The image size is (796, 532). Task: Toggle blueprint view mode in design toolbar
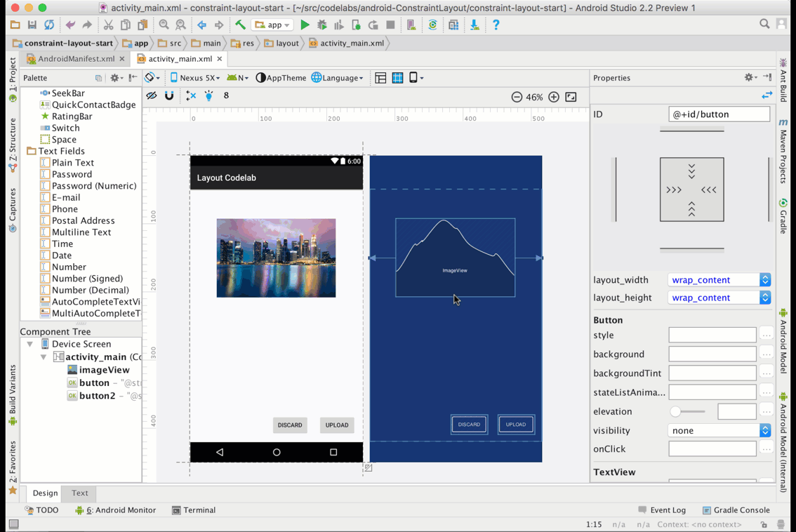397,78
